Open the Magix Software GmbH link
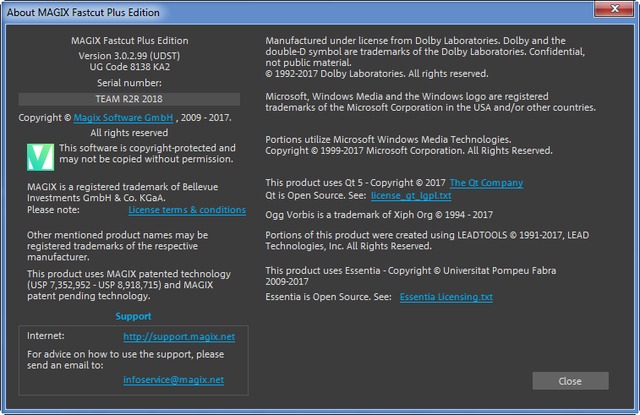 (123, 118)
